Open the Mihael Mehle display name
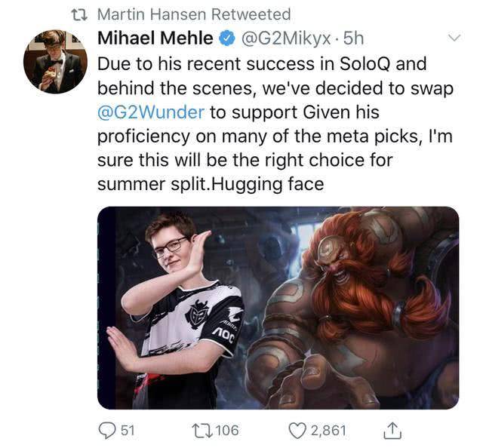This screenshot has height=448, width=483. pyautogui.click(x=155, y=38)
